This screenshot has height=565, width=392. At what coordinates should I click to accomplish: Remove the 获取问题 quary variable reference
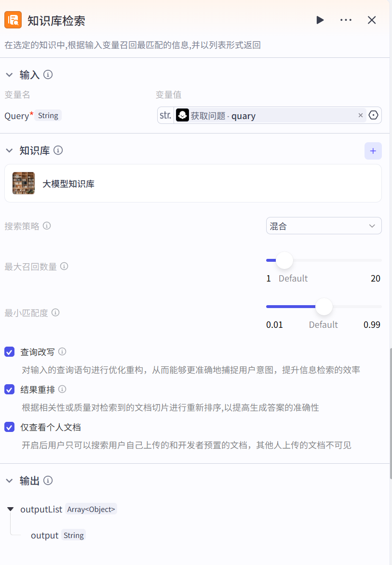pyautogui.click(x=360, y=115)
